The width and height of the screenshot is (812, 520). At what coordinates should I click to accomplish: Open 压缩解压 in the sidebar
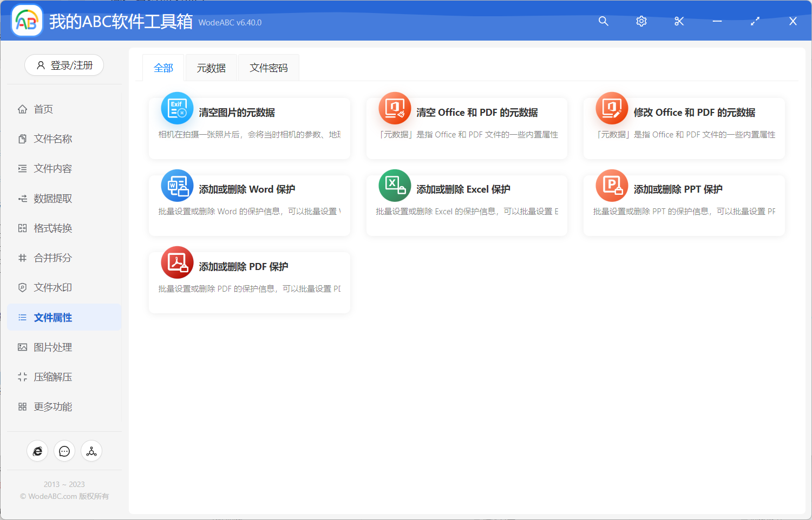pos(53,377)
